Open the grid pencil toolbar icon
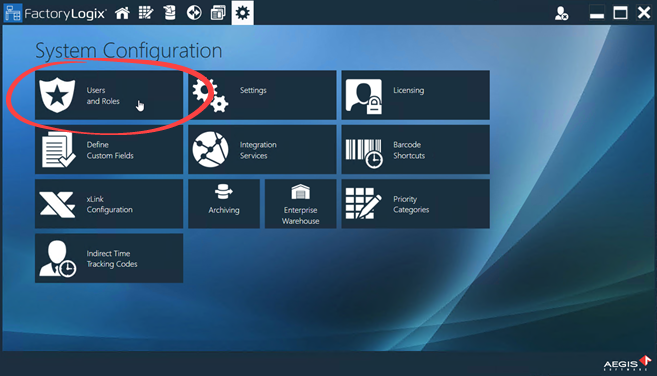657x376 pixels. tap(146, 13)
